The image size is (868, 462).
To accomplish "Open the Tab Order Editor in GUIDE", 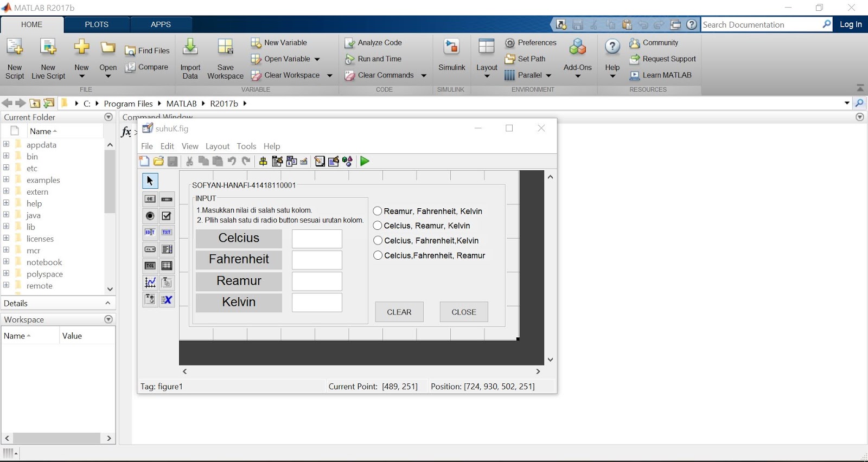I will point(291,161).
